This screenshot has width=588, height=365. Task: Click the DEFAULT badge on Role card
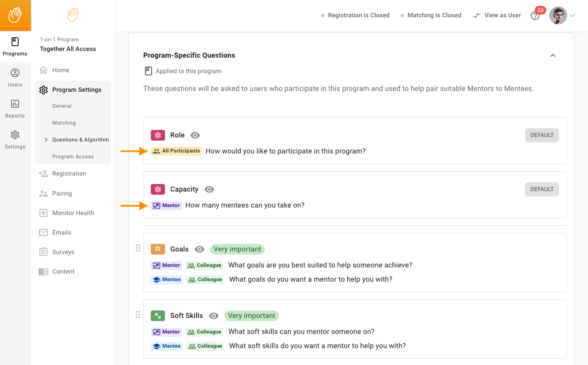(542, 135)
